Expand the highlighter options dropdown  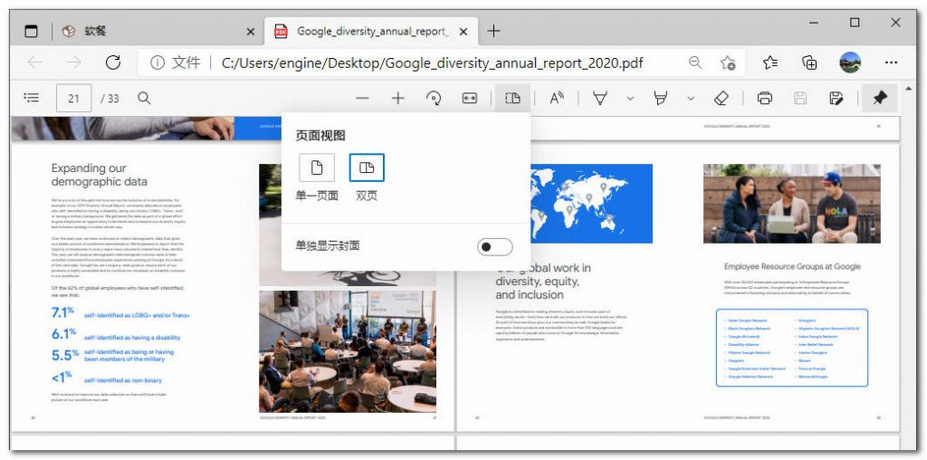(690, 98)
